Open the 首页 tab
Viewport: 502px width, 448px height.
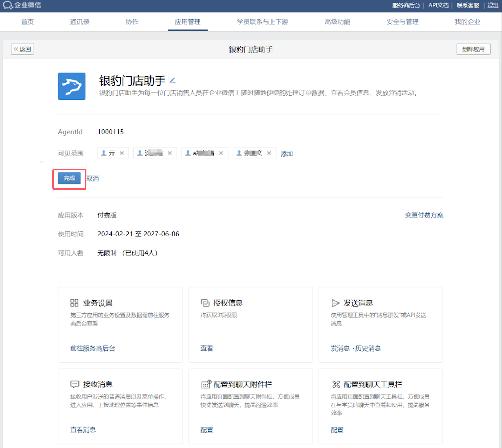pos(27,22)
